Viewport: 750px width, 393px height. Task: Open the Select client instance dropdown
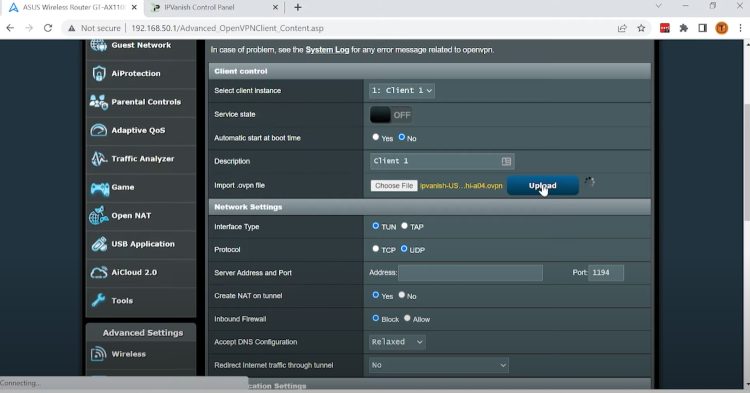[402, 90]
